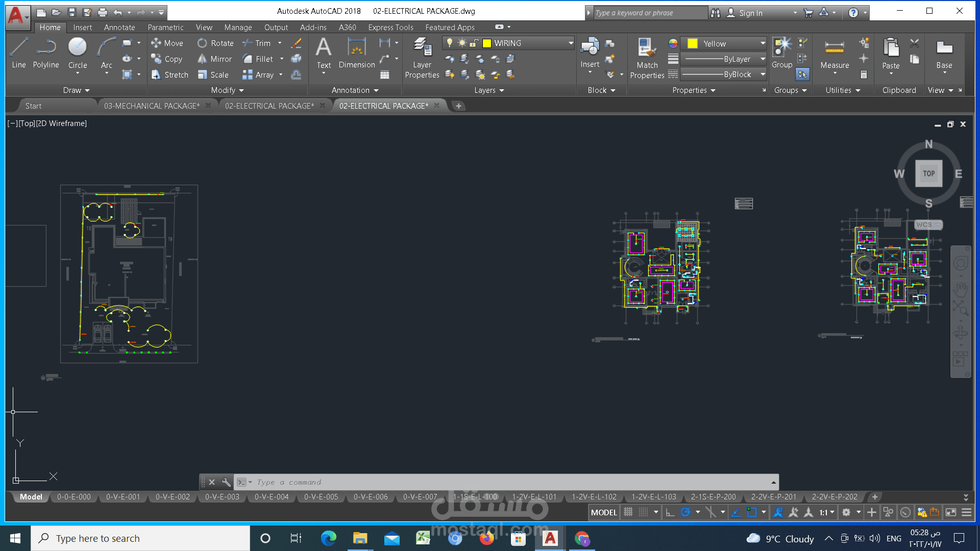The width and height of the screenshot is (980, 551).
Task: Toggle WIRING layer lock icon
Action: (474, 43)
